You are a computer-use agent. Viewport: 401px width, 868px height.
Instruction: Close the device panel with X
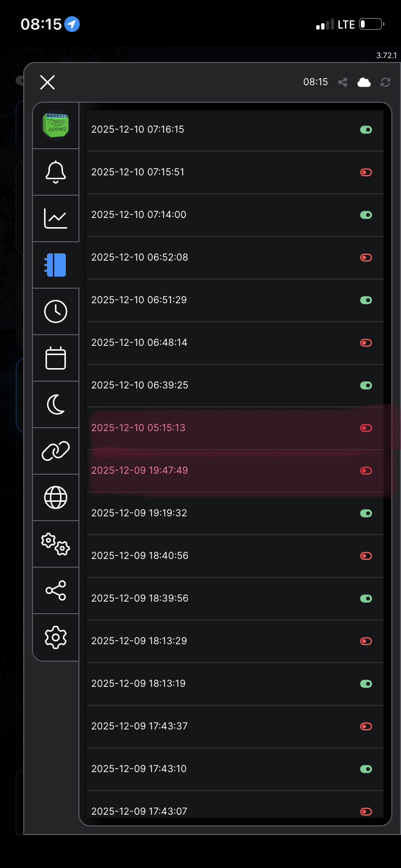tap(47, 82)
